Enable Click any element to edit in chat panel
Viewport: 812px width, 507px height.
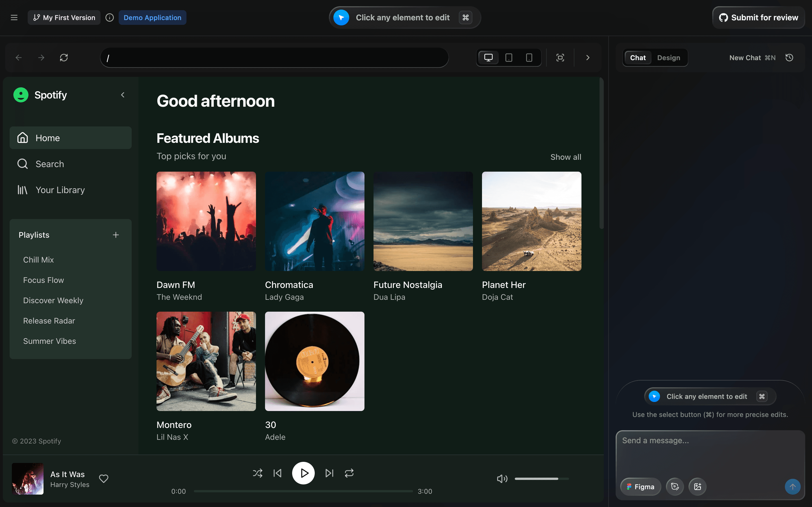point(710,396)
